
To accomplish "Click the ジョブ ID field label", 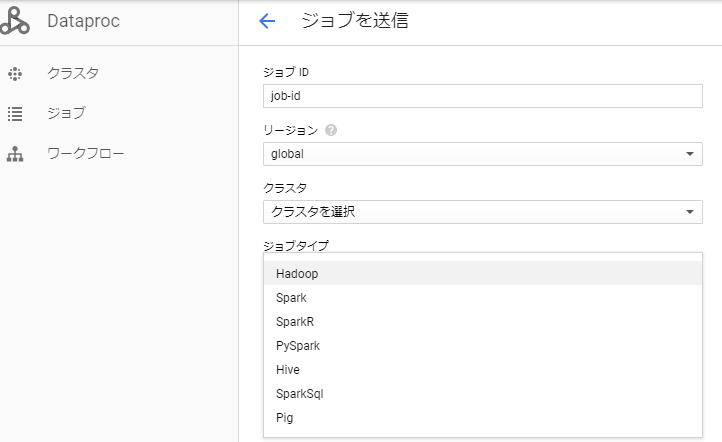I will click(286, 72).
